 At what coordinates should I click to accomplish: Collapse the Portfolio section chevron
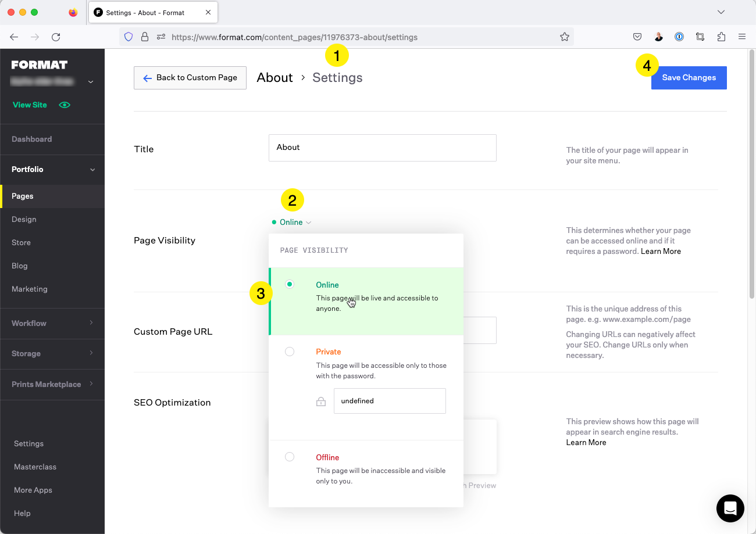click(92, 170)
